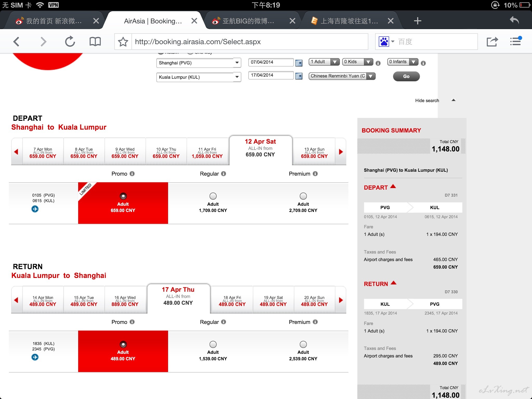The width and height of the screenshot is (532, 399).
Task: Show info icon next to Kids selector
Action: tap(378, 63)
